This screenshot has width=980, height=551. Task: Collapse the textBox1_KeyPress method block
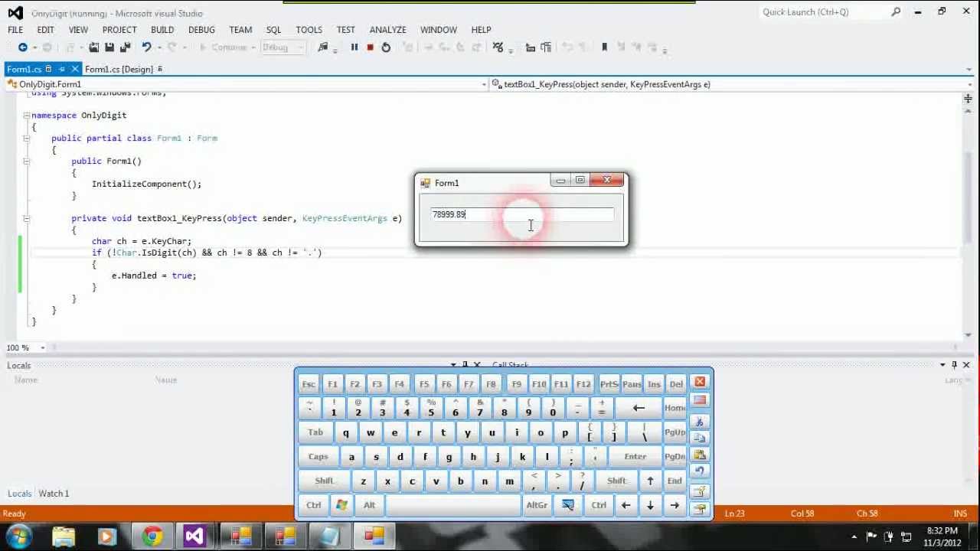(26, 219)
